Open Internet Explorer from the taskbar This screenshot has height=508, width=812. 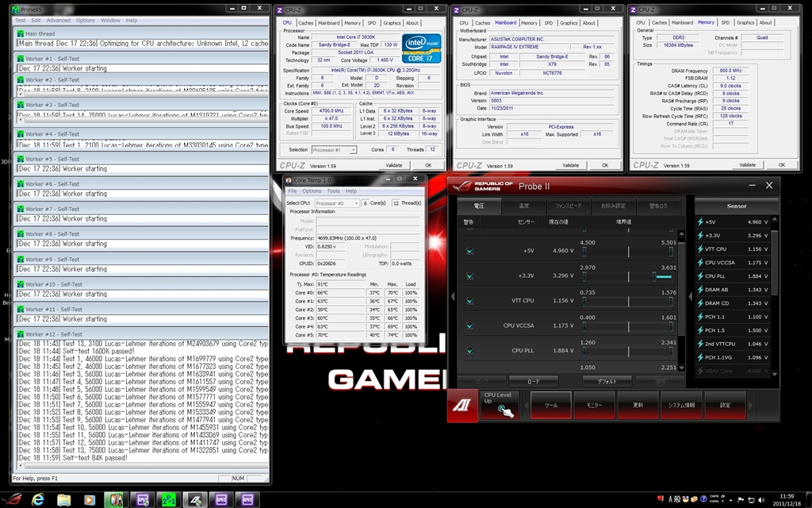click(x=37, y=499)
